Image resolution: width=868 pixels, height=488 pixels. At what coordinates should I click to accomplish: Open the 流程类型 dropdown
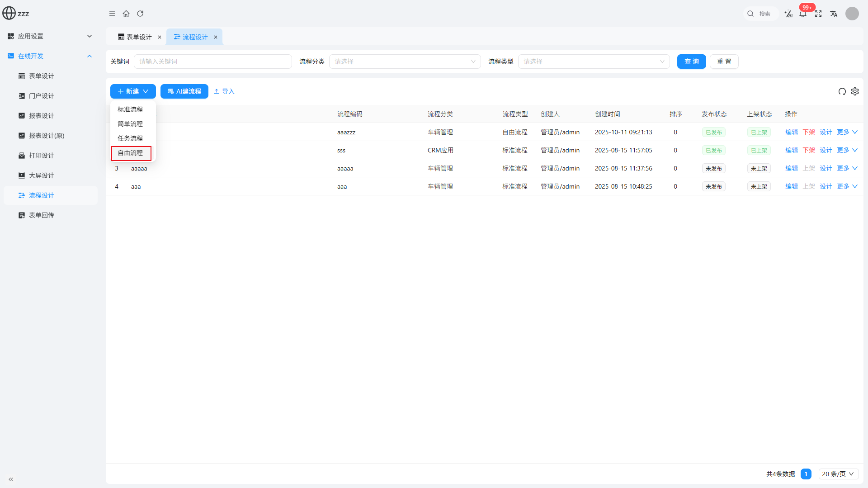tap(594, 62)
